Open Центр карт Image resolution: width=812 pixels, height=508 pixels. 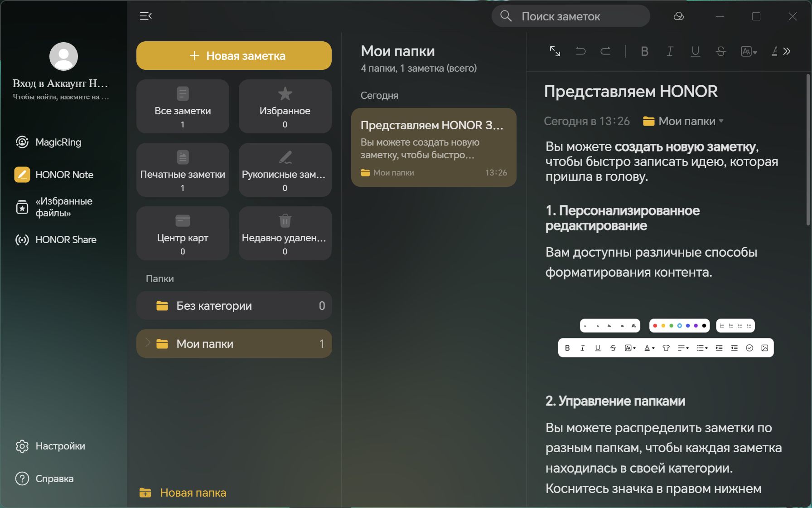click(x=183, y=233)
